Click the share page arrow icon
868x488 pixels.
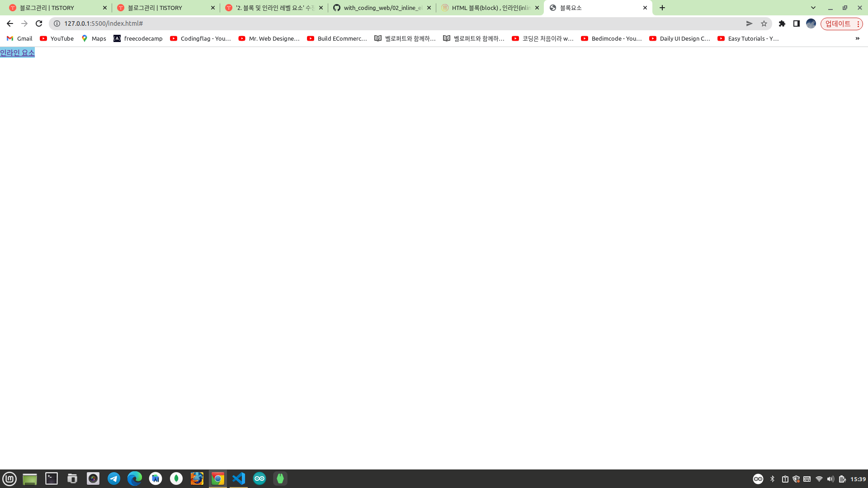(x=749, y=23)
